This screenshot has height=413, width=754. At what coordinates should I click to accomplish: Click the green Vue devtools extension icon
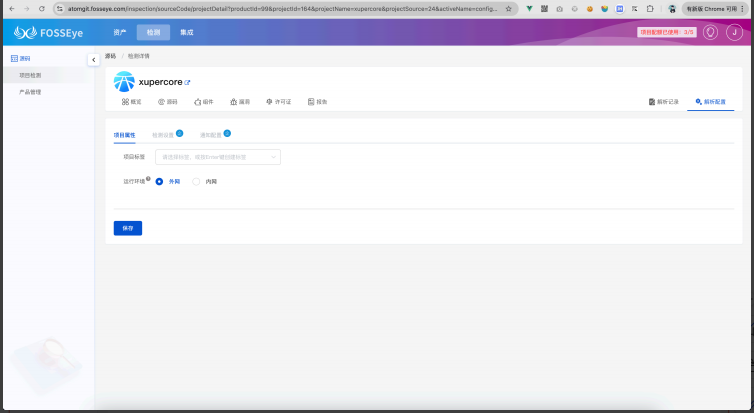tap(529, 9)
